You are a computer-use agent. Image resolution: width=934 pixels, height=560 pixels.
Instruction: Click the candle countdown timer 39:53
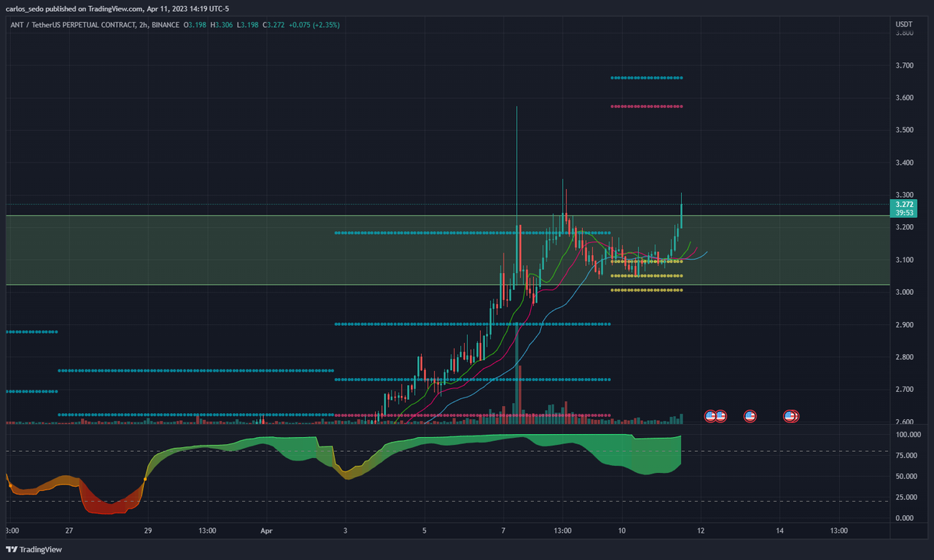[904, 212]
